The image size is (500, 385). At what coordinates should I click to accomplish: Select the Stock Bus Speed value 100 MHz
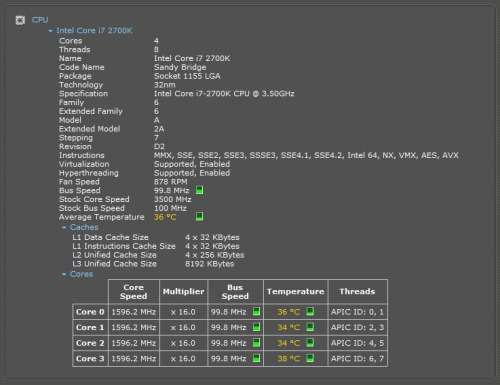tap(170, 208)
